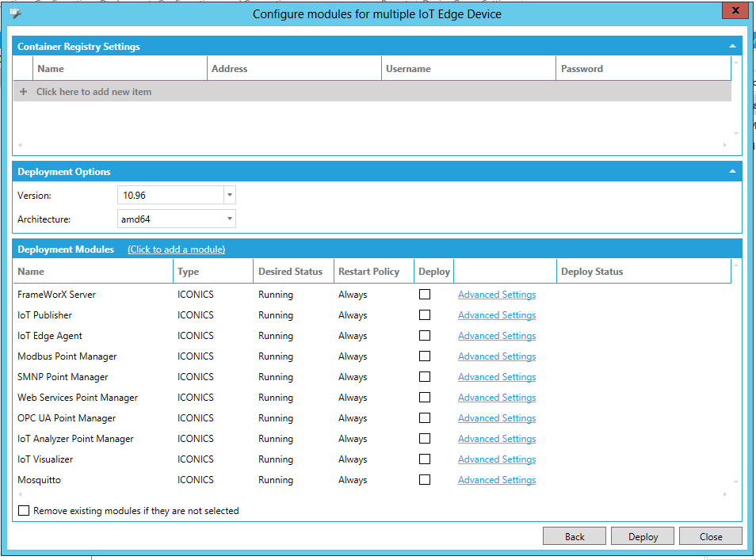Enable Remove existing modules if not selected
Image resolution: width=756 pixels, height=560 pixels.
click(24, 510)
